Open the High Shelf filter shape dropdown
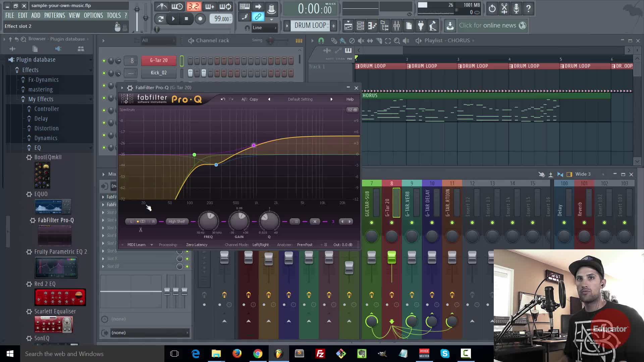Viewport: 644px width, 362px height. 177,222
